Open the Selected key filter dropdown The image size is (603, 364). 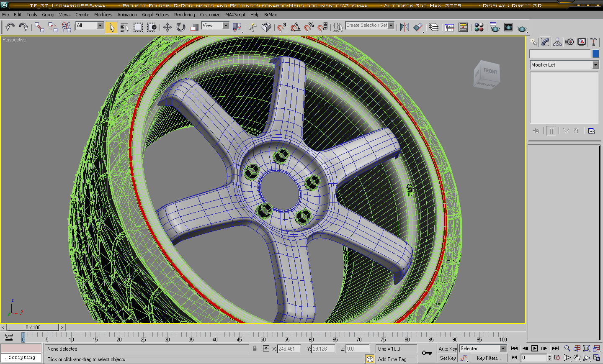point(483,349)
